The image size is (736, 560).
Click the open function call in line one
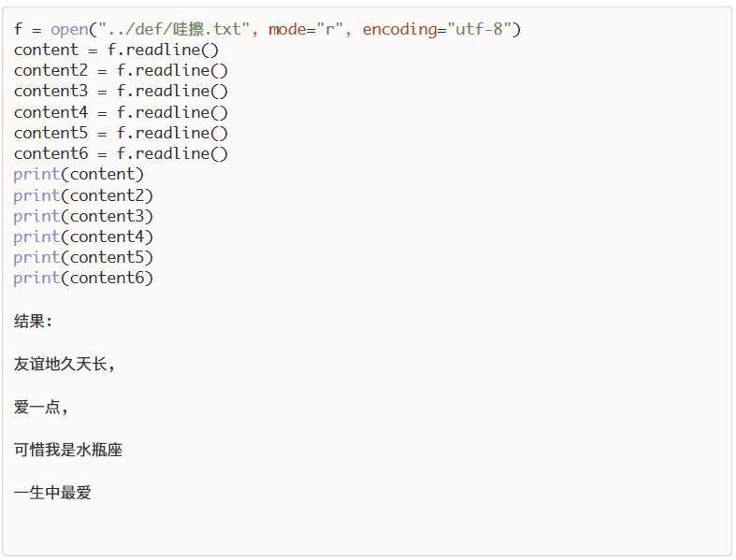[x=69, y=29]
